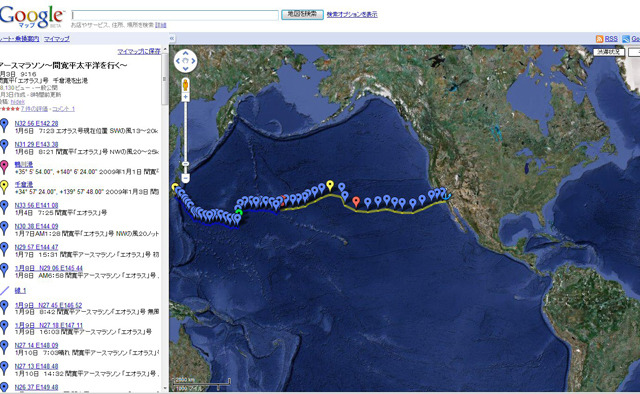Click the red pin marker mid-Pacific
This screenshot has height=394, width=640.
click(x=356, y=202)
